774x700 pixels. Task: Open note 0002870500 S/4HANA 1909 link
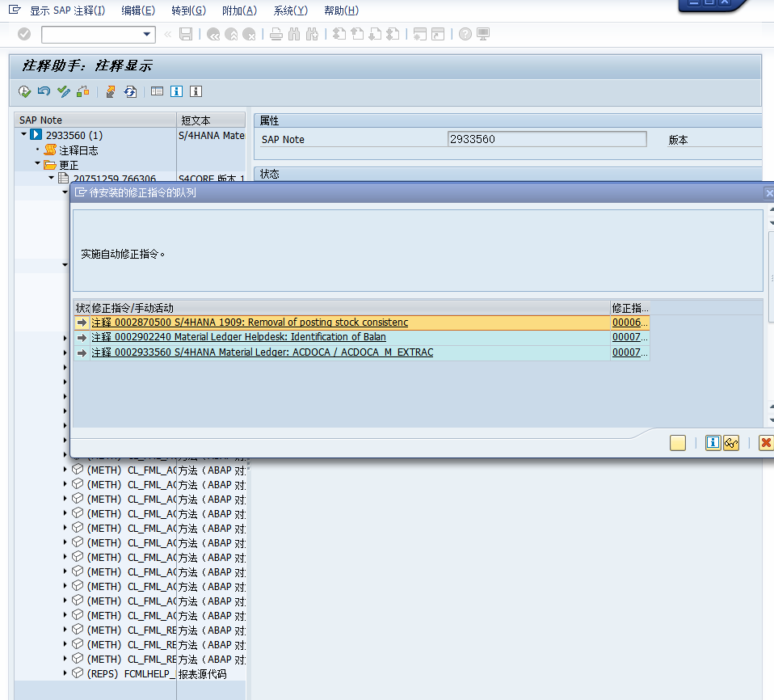250,323
